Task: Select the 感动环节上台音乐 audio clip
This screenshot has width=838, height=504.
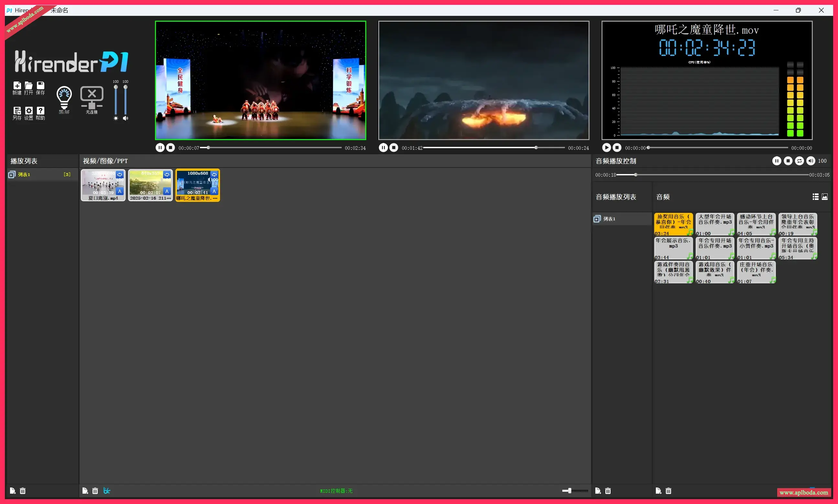Action: pyautogui.click(x=756, y=225)
